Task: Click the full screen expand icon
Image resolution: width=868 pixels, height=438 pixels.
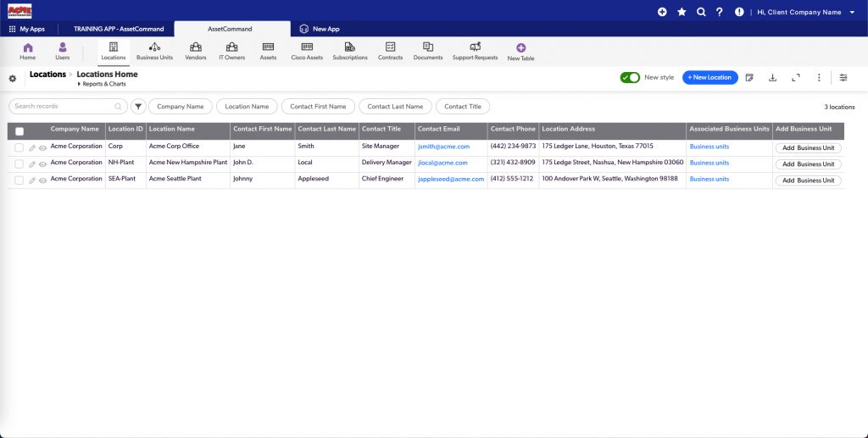Action: pos(795,77)
